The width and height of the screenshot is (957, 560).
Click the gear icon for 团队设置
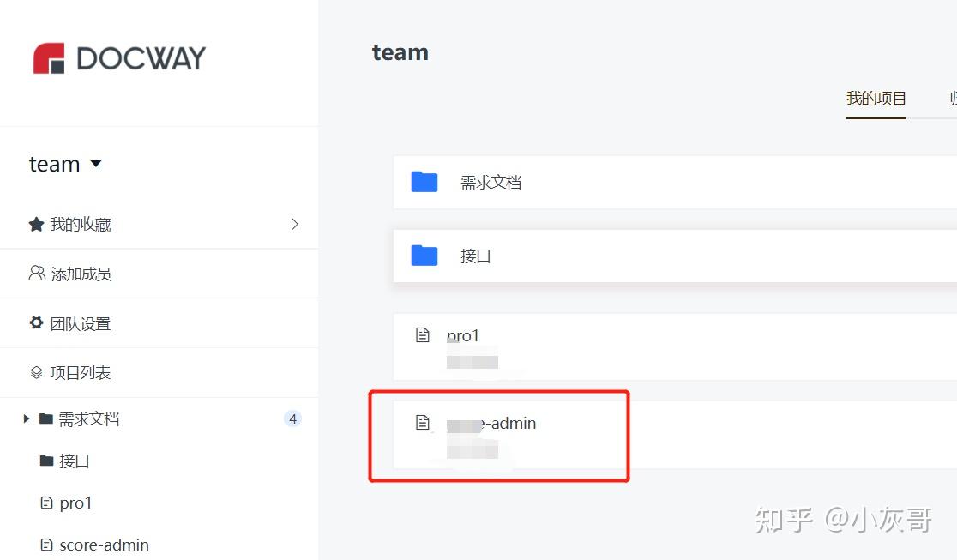click(35, 322)
